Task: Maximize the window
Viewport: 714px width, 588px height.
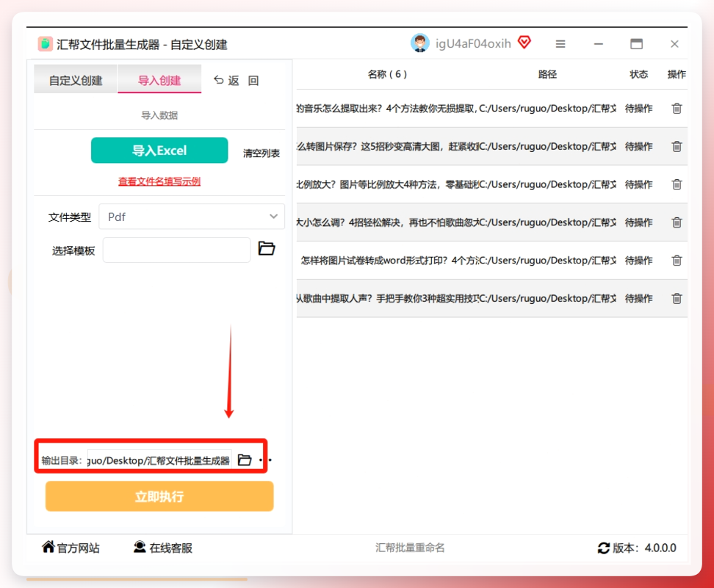Action: tap(636, 44)
